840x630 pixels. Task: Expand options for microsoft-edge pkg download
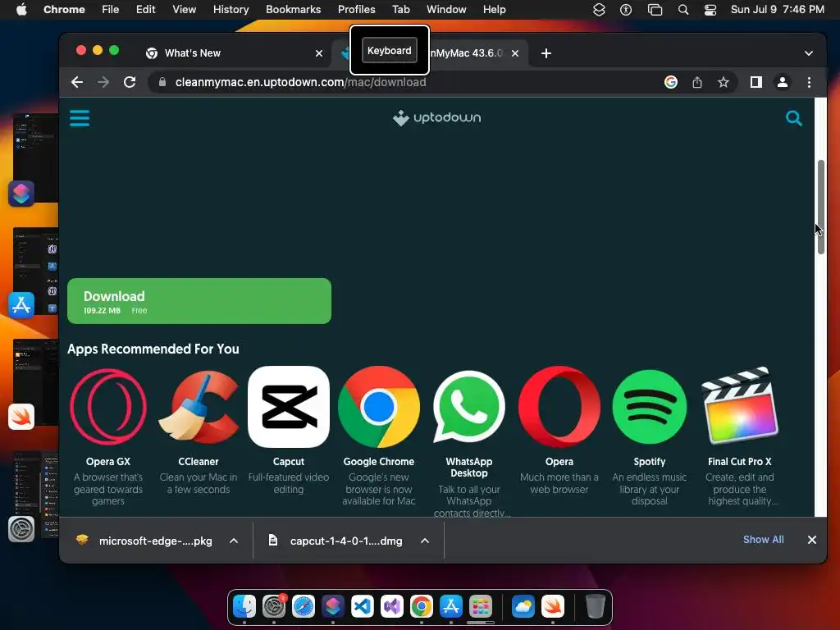234,541
